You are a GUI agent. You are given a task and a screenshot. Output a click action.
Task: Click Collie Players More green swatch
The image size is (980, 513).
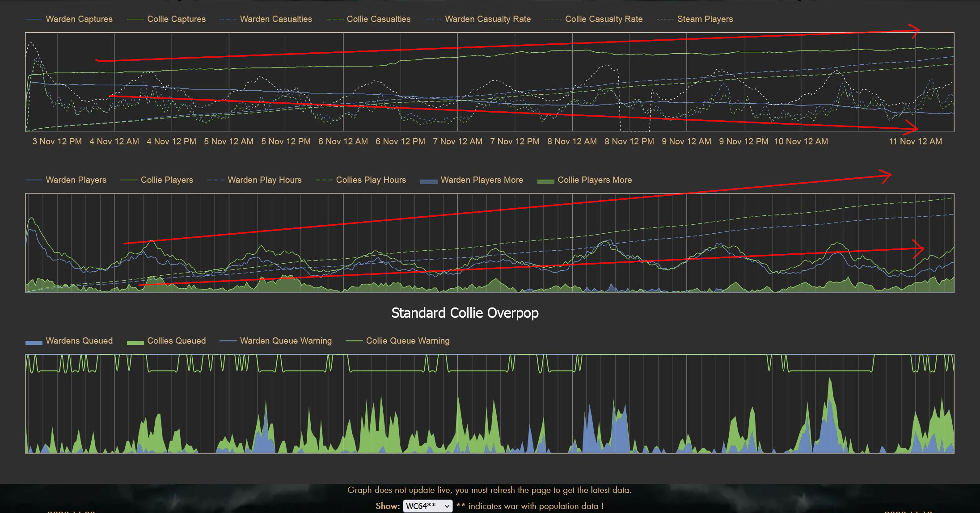click(545, 181)
